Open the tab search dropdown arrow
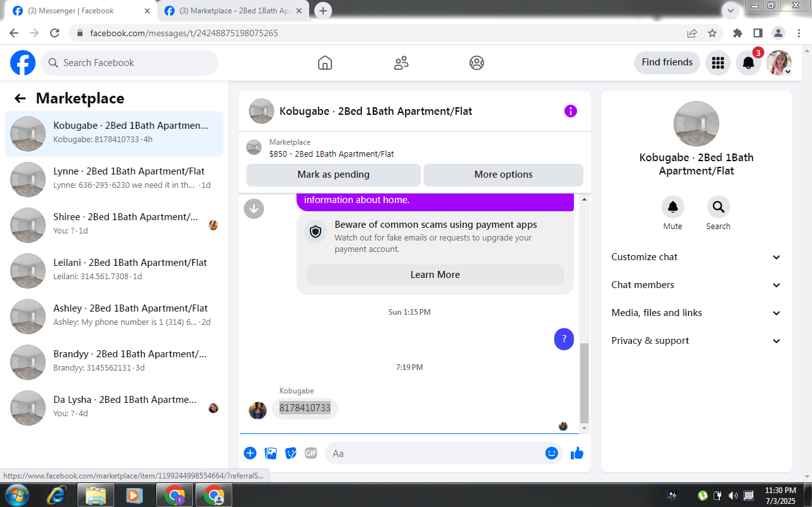Screen dimensions: 812x507 731,10
